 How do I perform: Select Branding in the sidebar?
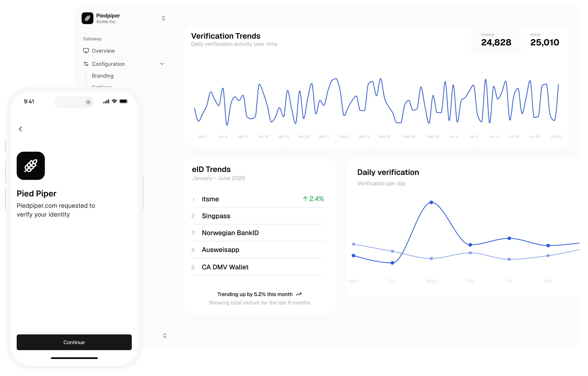[x=103, y=76]
